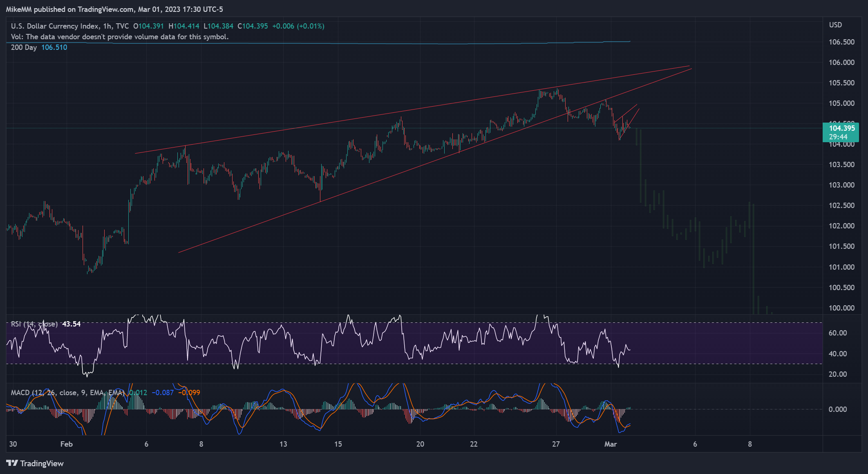The width and height of the screenshot is (868, 474).
Task: Click the 101.000 price axis level
Action: [x=841, y=267]
